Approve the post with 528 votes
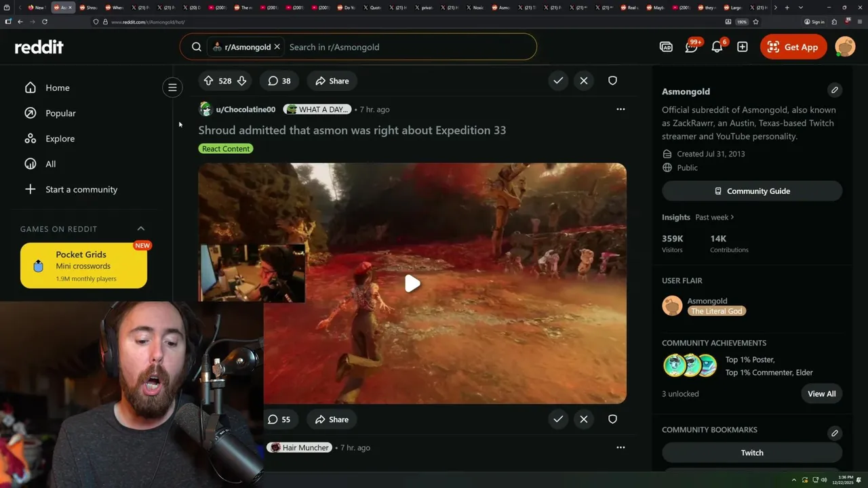 coord(558,81)
